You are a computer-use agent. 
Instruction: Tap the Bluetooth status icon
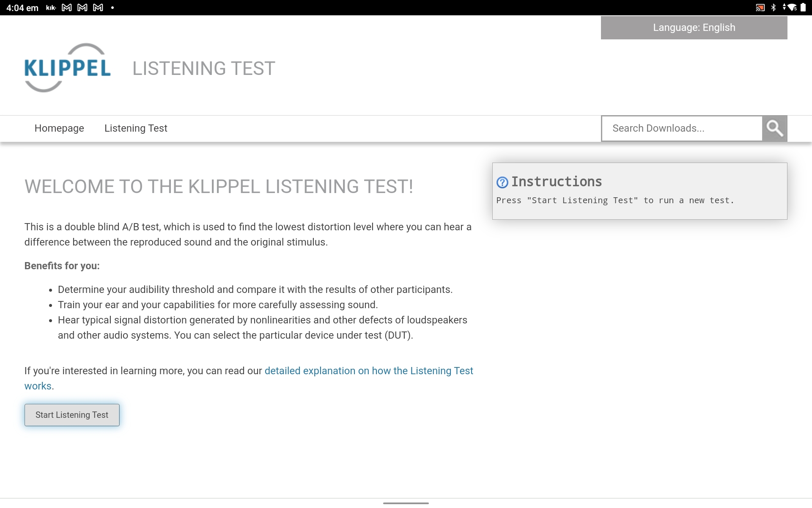click(773, 8)
